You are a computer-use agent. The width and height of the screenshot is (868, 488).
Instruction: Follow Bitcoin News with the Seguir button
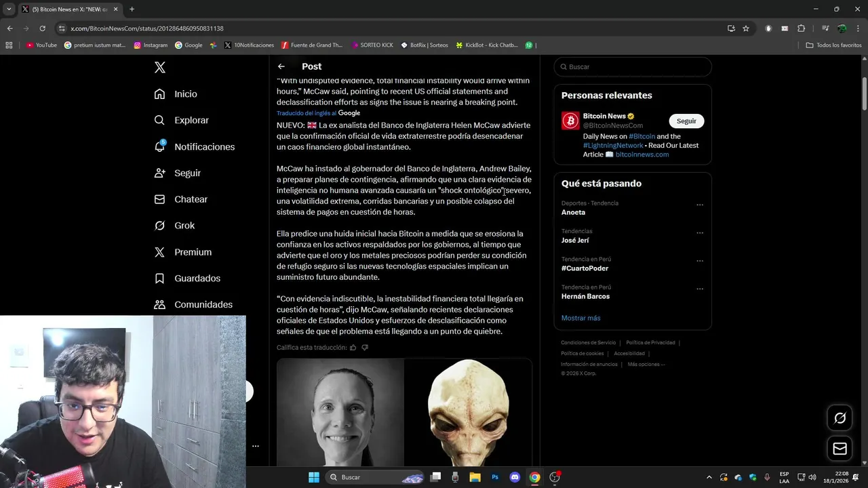pyautogui.click(x=686, y=121)
